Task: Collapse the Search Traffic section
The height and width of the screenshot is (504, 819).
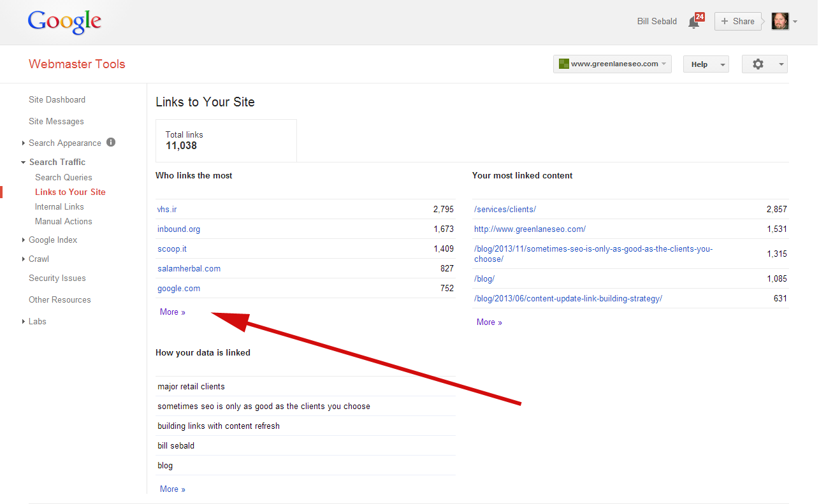Action: [24, 162]
